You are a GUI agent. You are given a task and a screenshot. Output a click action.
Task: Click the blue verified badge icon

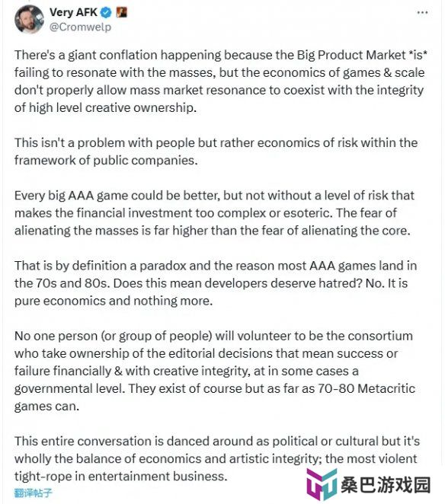[106, 12]
